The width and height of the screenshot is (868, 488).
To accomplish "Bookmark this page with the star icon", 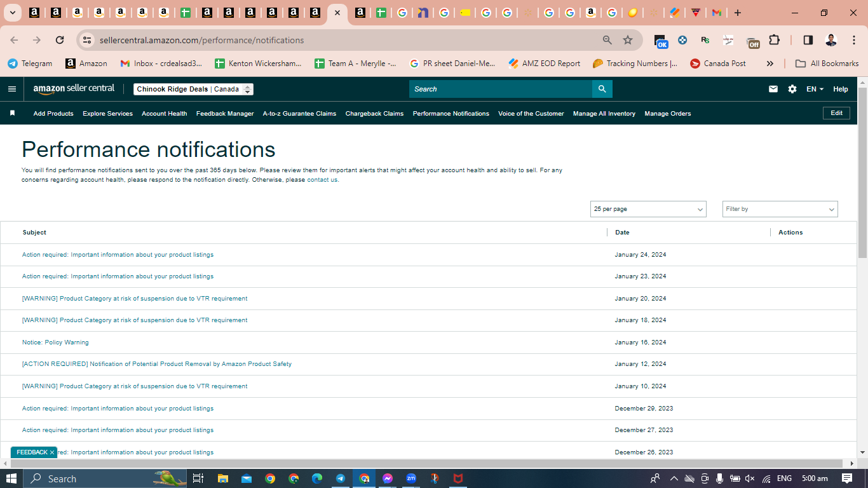I will (628, 40).
